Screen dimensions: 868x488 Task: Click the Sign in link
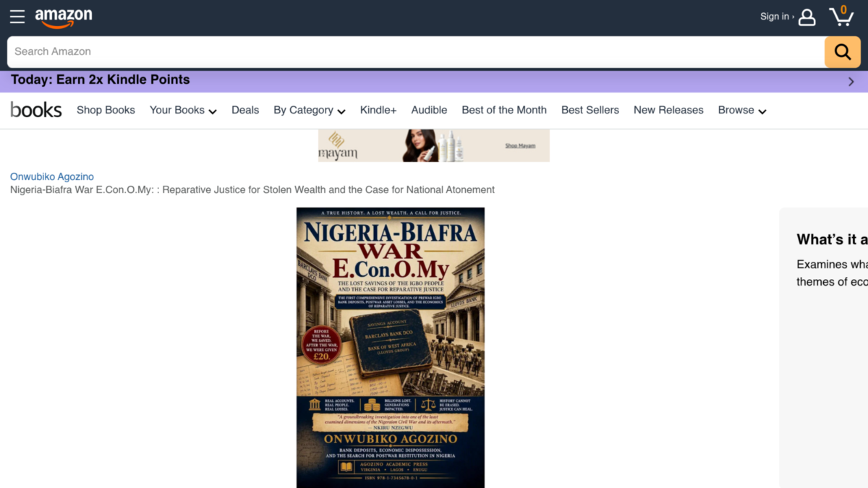coord(777,17)
